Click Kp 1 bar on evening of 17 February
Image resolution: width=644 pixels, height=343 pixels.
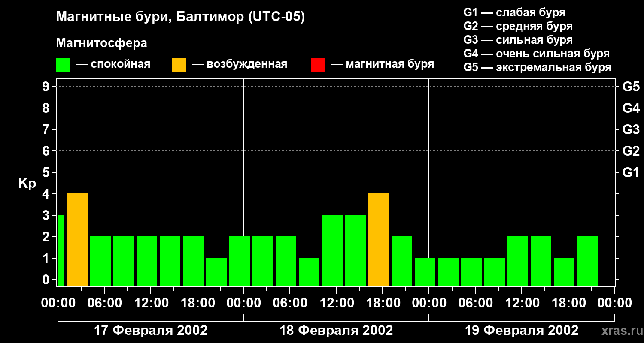[x=216, y=272]
